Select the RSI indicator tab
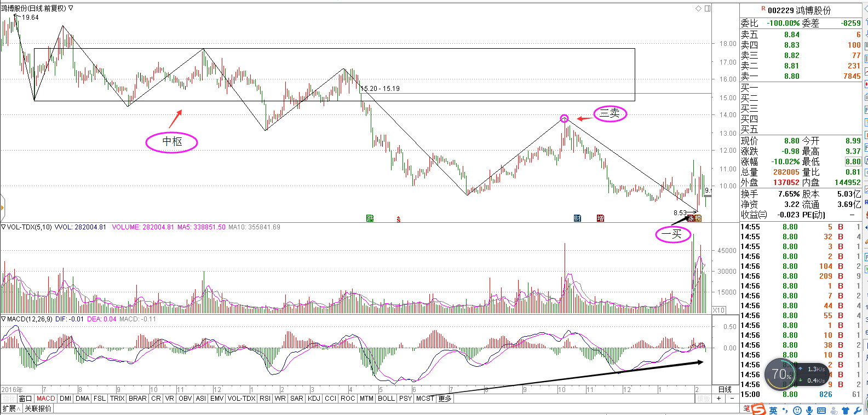The image size is (868, 415). tap(265, 399)
